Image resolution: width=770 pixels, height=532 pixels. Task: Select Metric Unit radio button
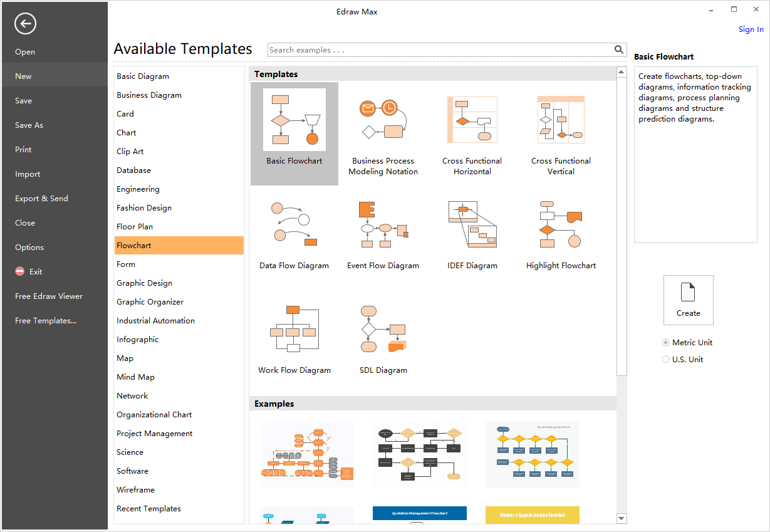pos(665,343)
